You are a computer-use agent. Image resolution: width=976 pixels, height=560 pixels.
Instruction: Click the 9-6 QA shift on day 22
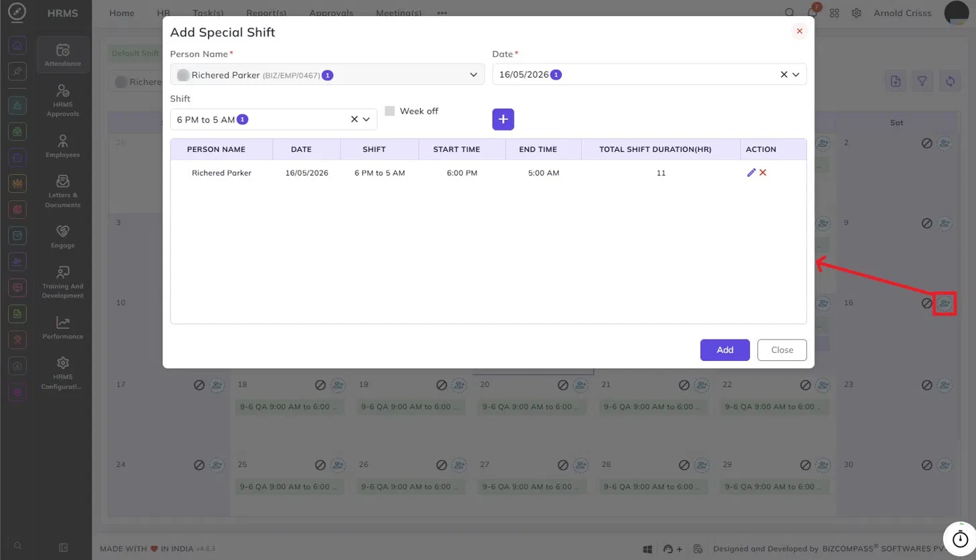point(776,407)
